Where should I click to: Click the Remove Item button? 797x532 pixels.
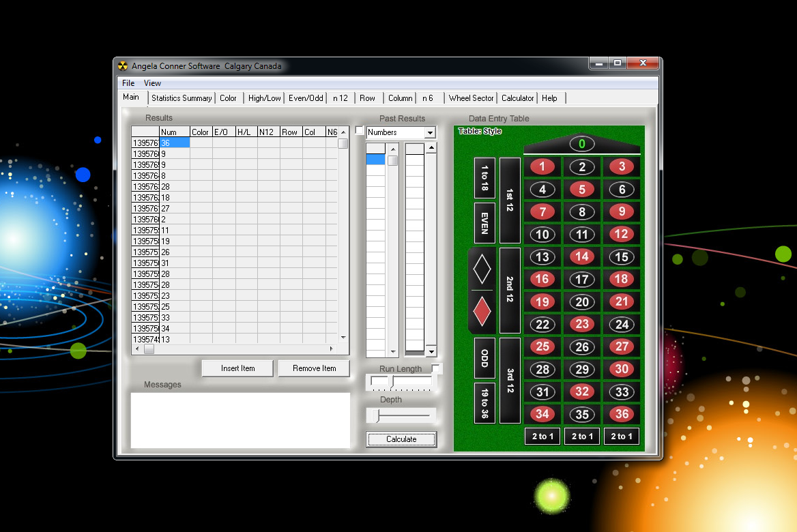[x=314, y=368]
